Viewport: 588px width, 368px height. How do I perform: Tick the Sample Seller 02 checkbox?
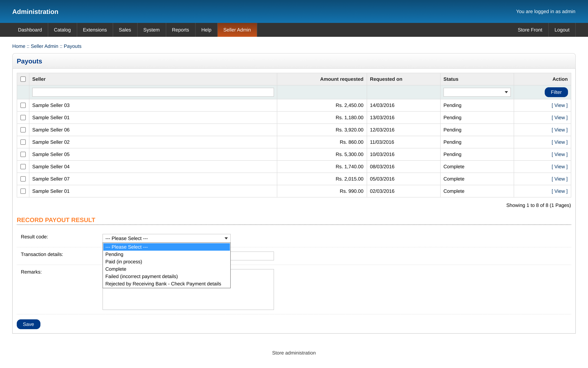(23, 142)
